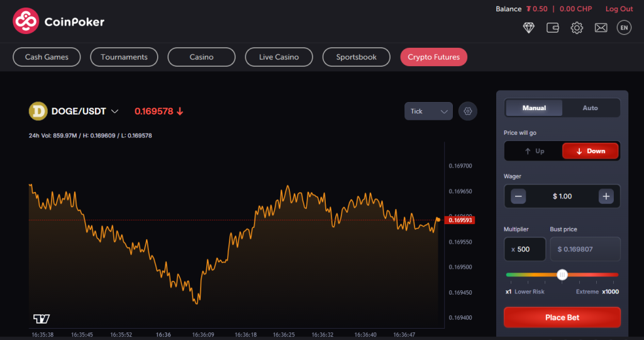The height and width of the screenshot is (340, 644).
Task: Open Live Casino tab
Action: (279, 57)
